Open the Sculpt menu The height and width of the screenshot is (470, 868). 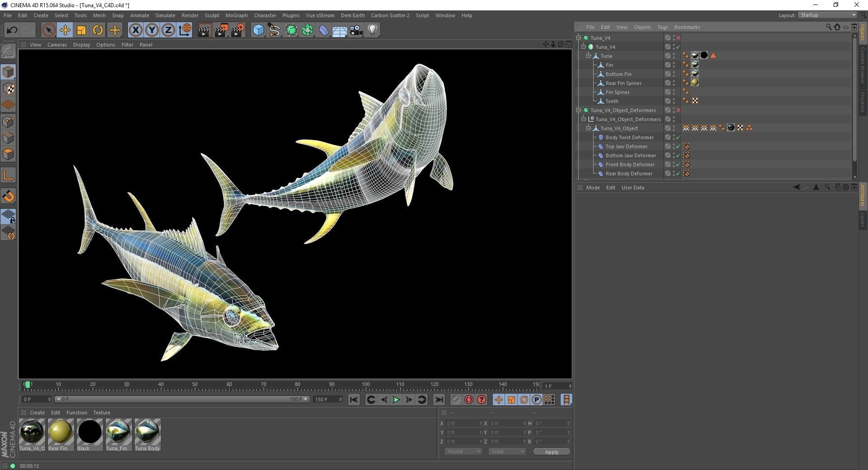point(212,15)
